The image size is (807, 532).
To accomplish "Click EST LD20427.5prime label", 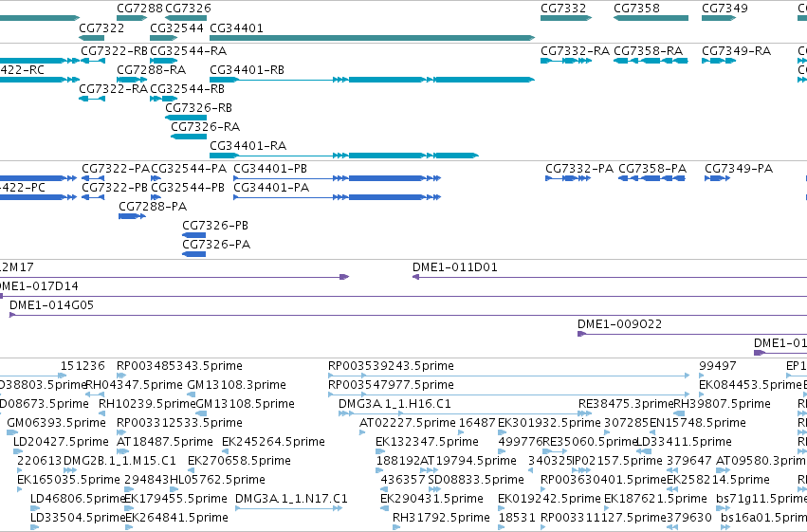I will point(61,442).
